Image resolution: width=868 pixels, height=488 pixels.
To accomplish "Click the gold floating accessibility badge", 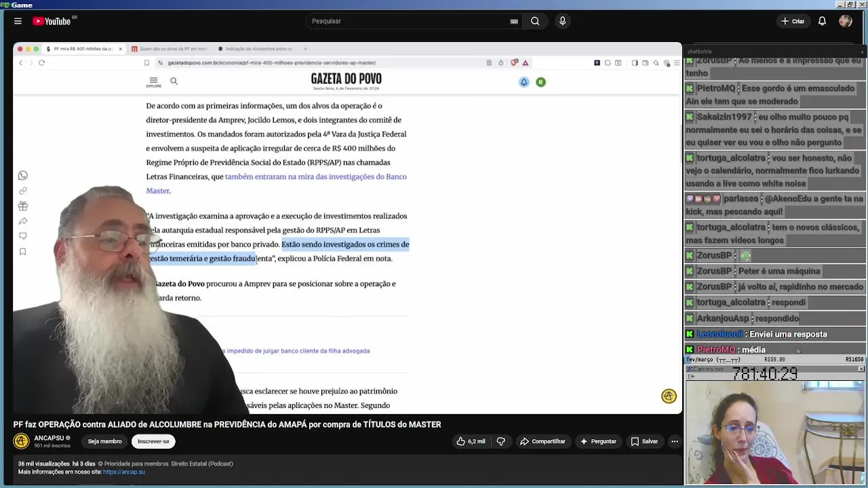I will [669, 396].
